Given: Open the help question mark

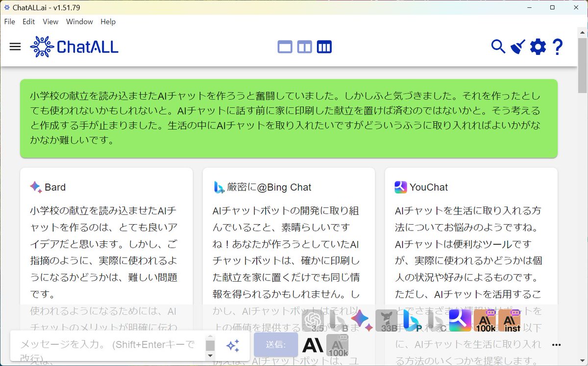Looking at the screenshot, I should (558, 47).
